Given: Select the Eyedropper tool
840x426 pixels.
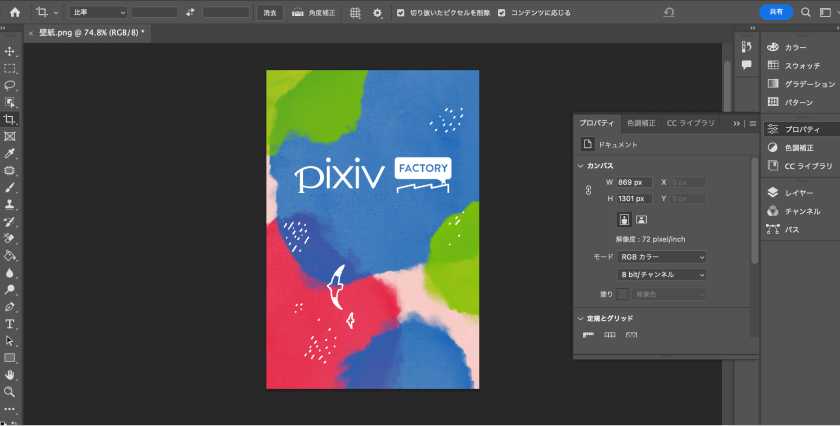Looking at the screenshot, I should [x=10, y=154].
